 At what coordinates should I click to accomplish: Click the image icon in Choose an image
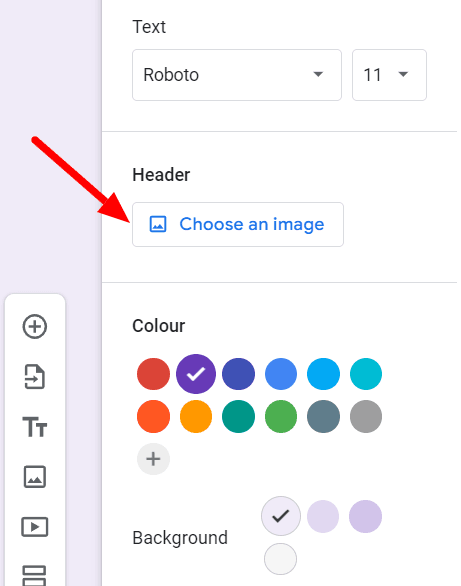158,224
